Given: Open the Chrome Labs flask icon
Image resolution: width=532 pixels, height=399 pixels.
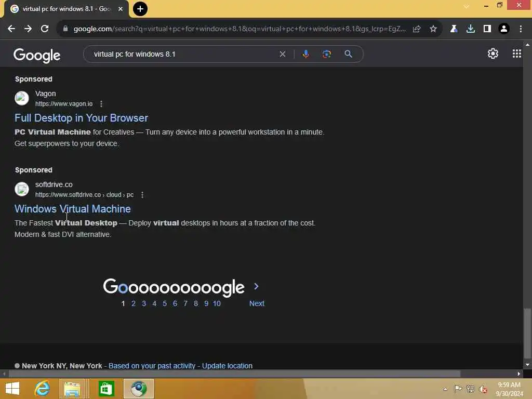Looking at the screenshot, I should pos(454,29).
